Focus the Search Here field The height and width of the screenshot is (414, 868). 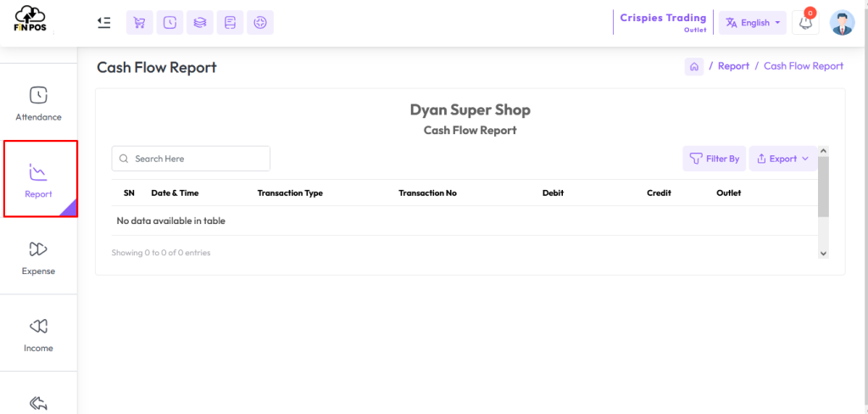[x=191, y=159]
